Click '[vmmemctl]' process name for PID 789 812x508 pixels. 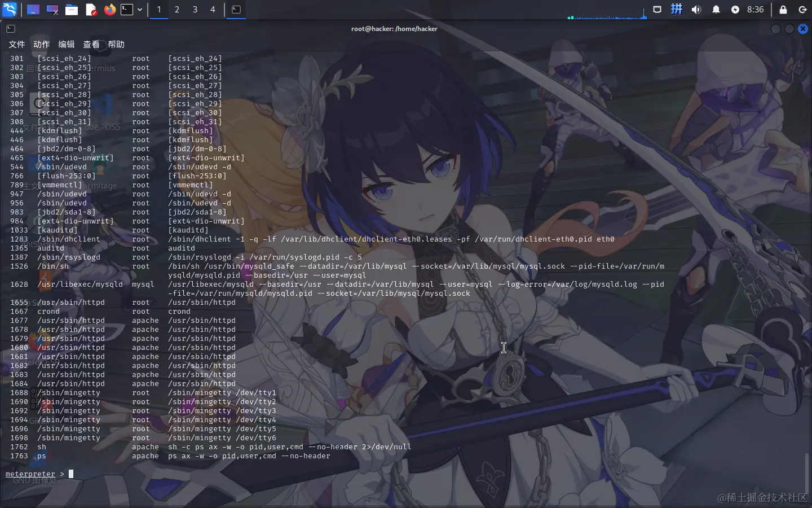point(60,185)
